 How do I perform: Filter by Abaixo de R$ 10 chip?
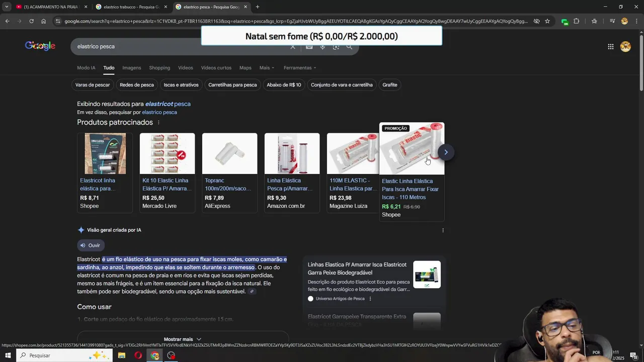(x=284, y=85)
